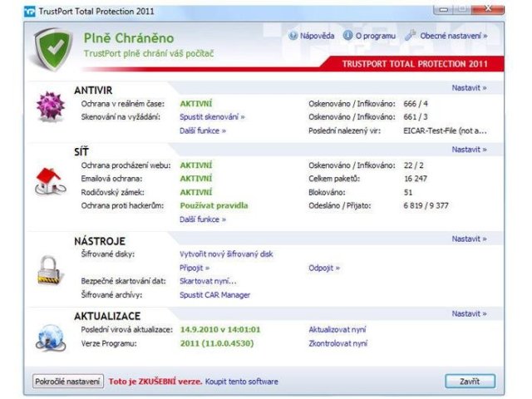Open Nastavit for the Antivir section

pyautogui.click(x=469, y=87)
